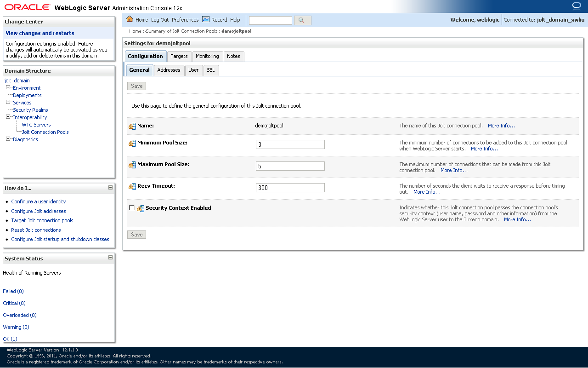Click Overloaded (0) server status link
Viewport: 588px width, 368px height.
[20, 315]
